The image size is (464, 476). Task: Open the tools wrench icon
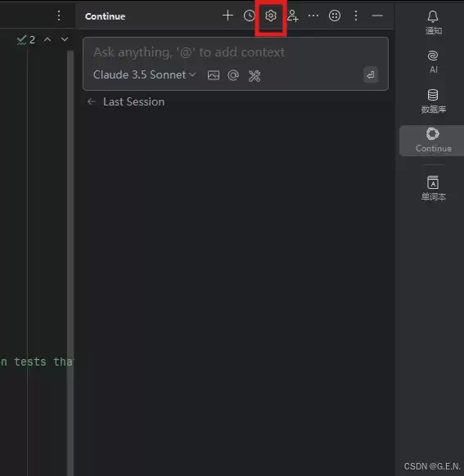click(x=255, y=75)
